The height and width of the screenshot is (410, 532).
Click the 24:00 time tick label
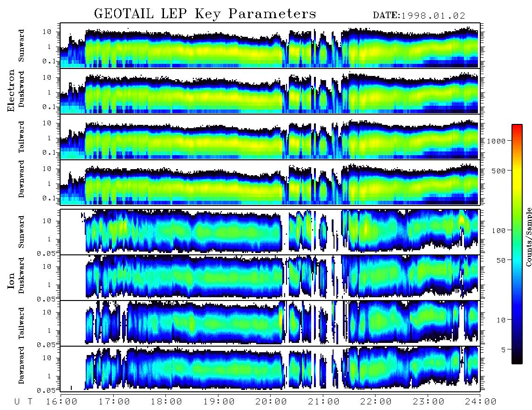click(481, 402)
